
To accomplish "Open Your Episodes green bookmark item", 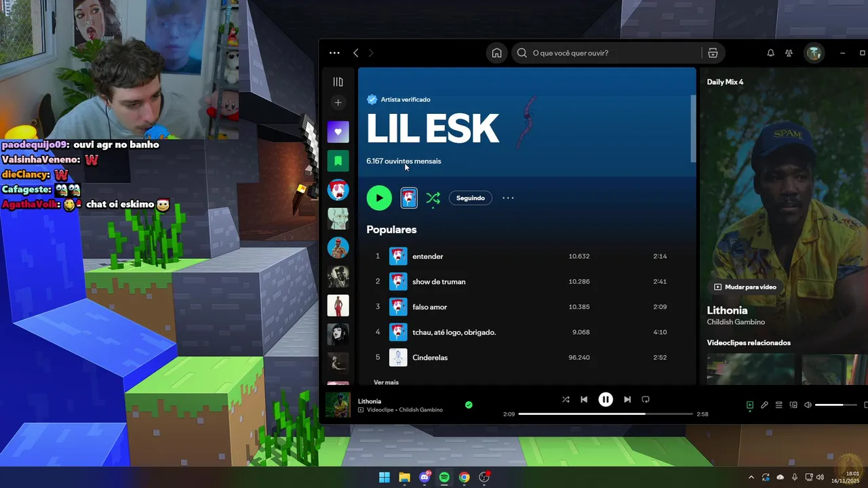I will coord(338,161).
